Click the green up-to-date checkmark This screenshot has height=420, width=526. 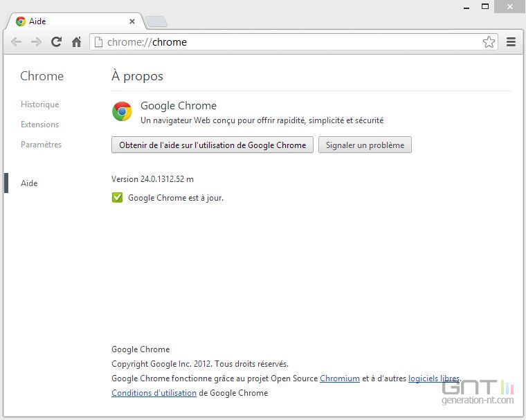[x=117, y=198]
